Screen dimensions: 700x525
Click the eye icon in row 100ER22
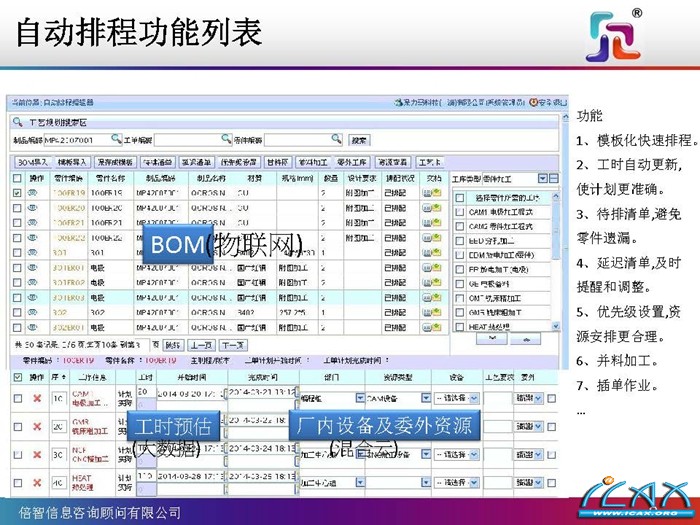[x=33, y=238]
